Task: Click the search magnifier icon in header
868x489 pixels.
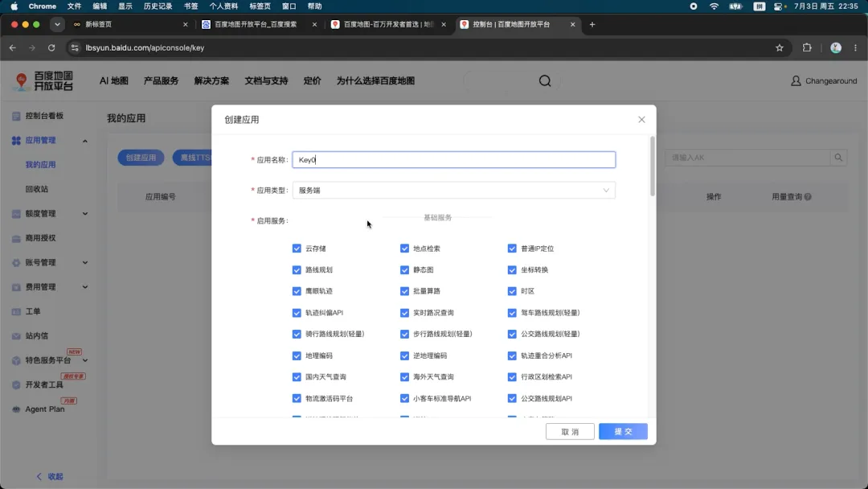Action: (x=545, y=81)
